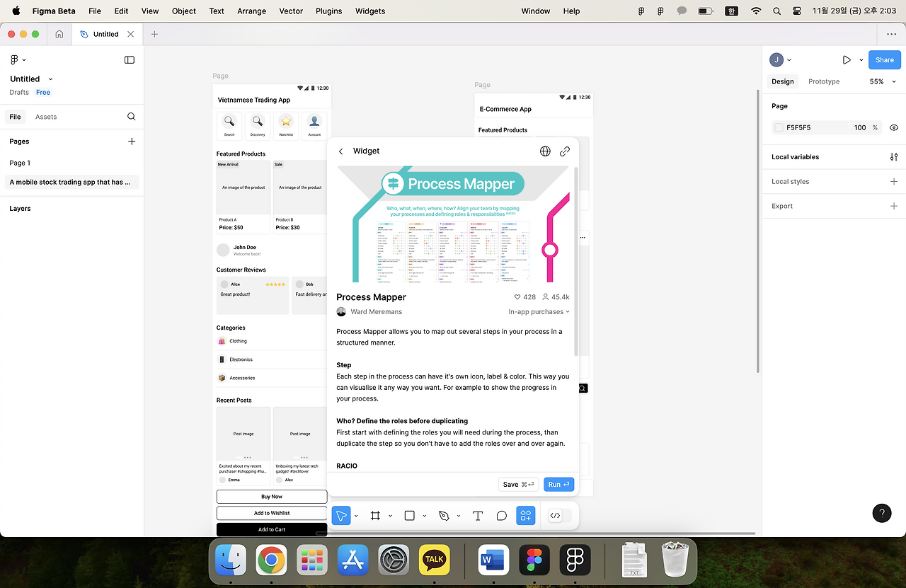Save the Process Mapper widget
This screenshot has width=906, height=588.
click(x=519, y=485)
